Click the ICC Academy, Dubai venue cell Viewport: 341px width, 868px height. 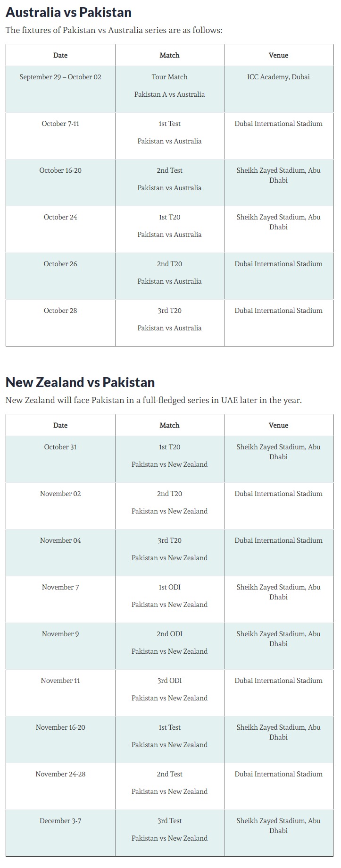278,77
